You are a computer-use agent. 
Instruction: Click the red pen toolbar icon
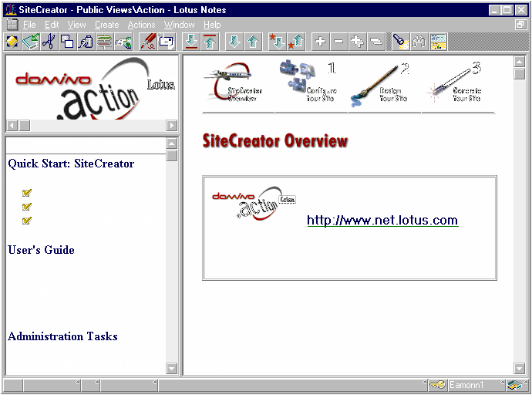(x=148, y=42)
